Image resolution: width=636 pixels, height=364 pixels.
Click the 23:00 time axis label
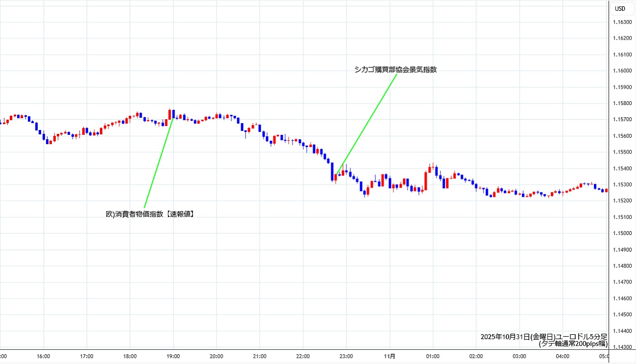(x=346, y=356)
